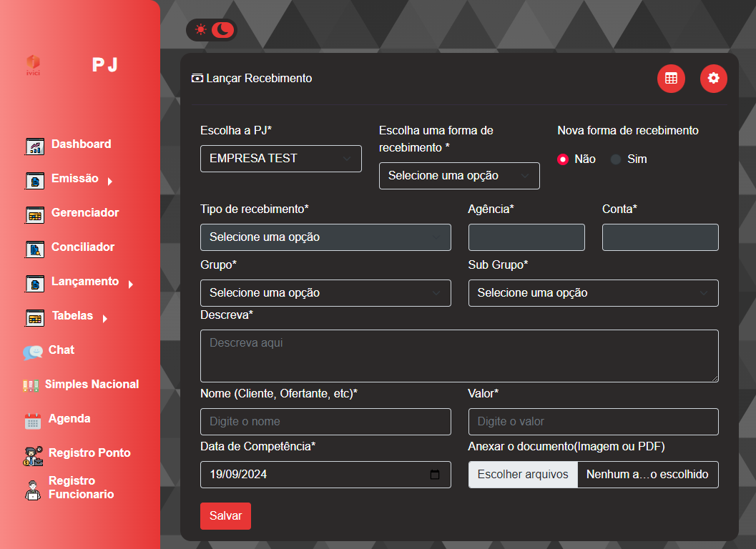Screen dimensions: 756x549
Task: Toggle the light/dark theme switch
Action: [x=211, y=30]
